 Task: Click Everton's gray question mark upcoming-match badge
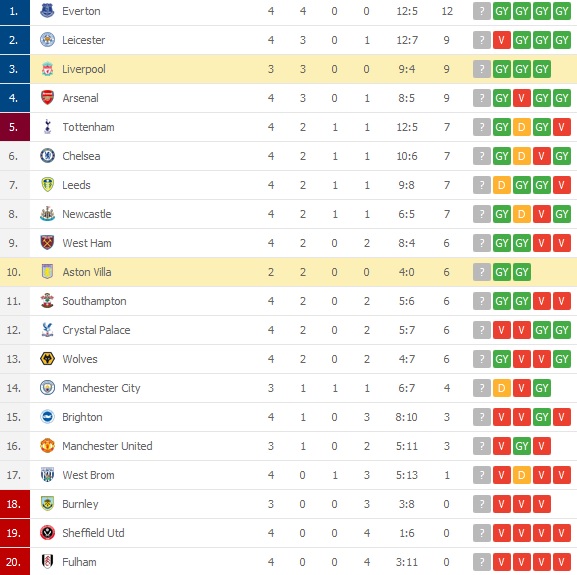tap(482, 11)
